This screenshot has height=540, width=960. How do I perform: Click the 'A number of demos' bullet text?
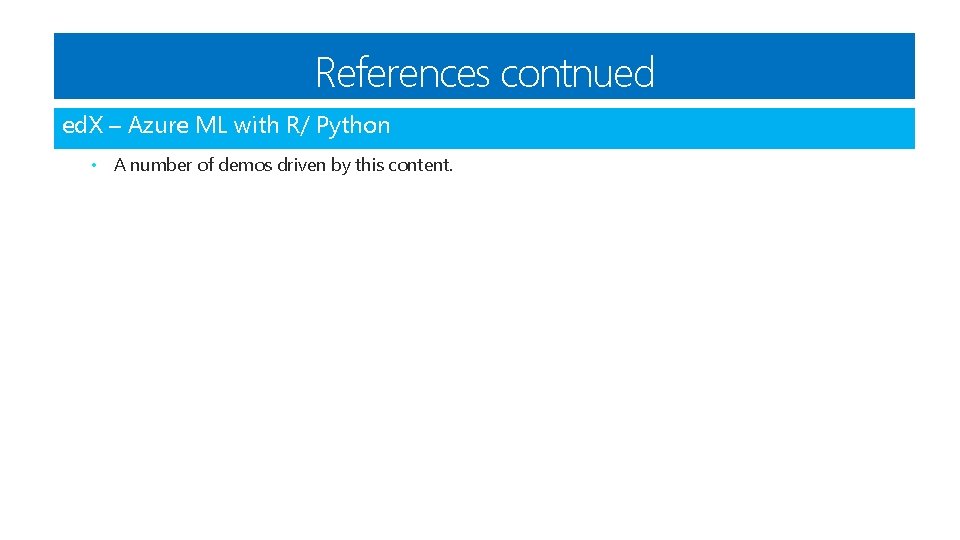tap(283, 165)
